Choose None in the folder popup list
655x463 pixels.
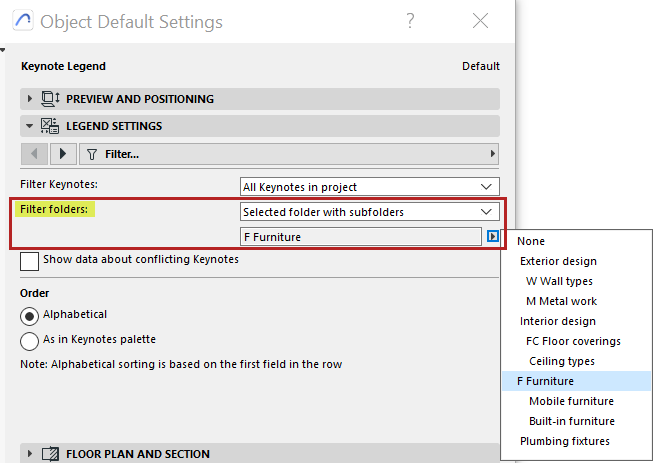pos(576,241)
